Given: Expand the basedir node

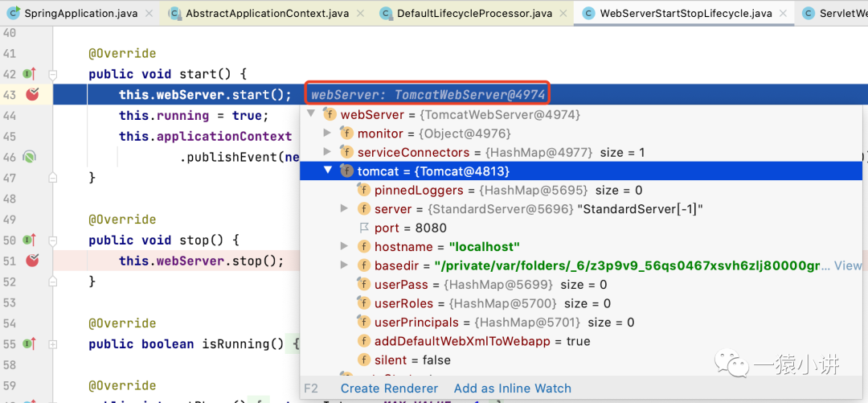Looking at the screenshot, I should [x=344, y=265].
